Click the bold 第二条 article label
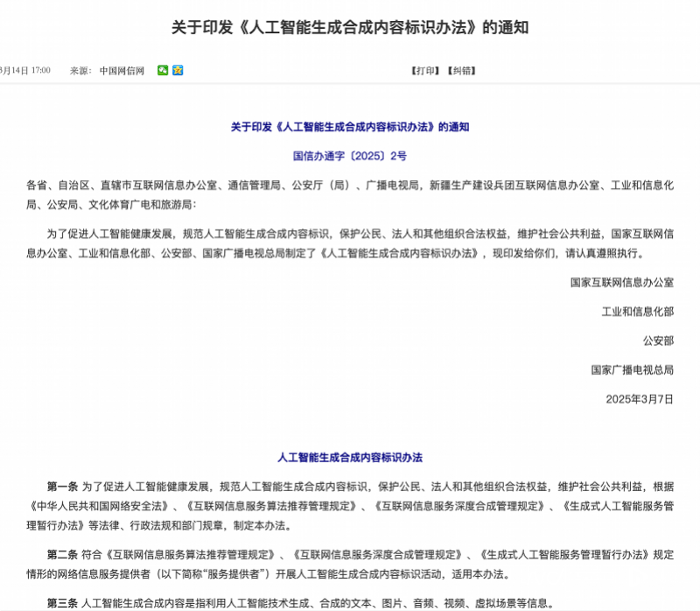 62,555
